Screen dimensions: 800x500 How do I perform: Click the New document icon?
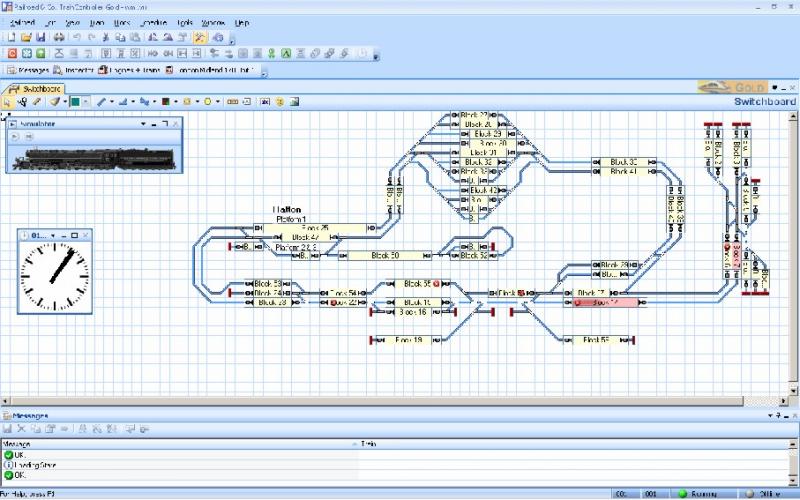point(10,37)
